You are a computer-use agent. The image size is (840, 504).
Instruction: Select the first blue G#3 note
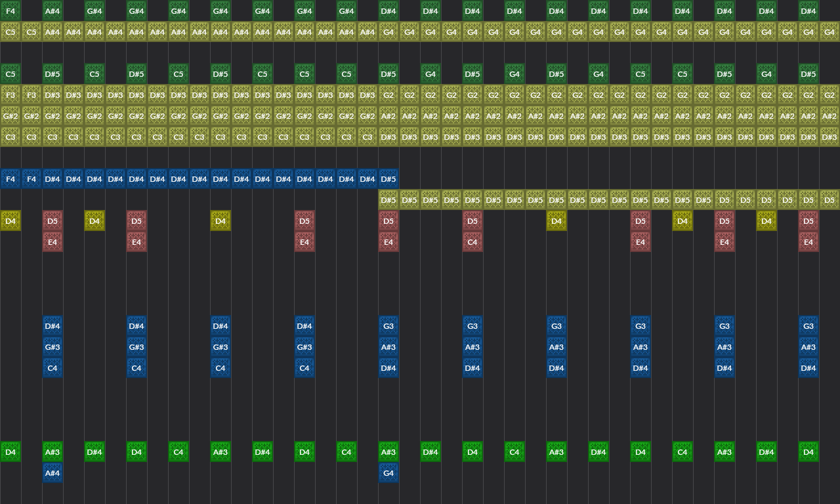52,347
